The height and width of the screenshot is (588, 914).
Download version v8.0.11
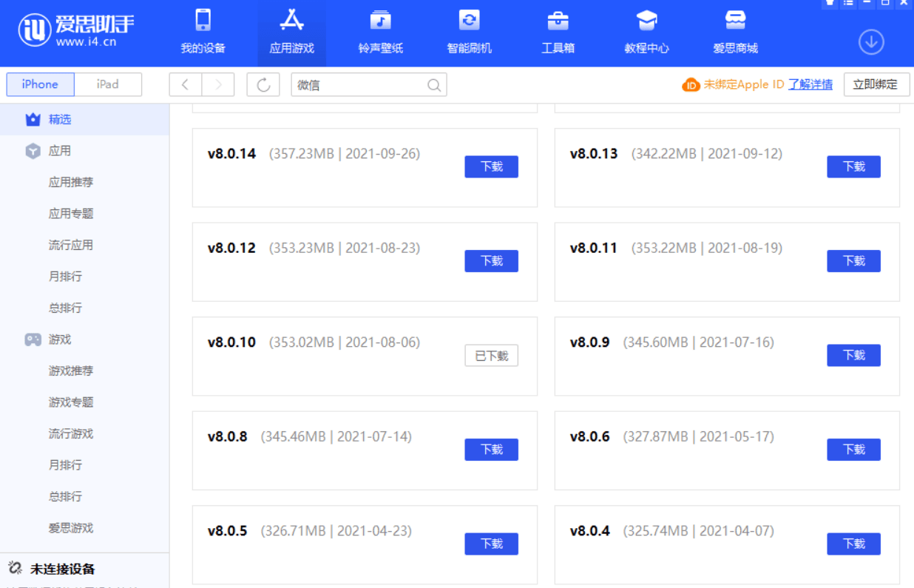(854, 261)
